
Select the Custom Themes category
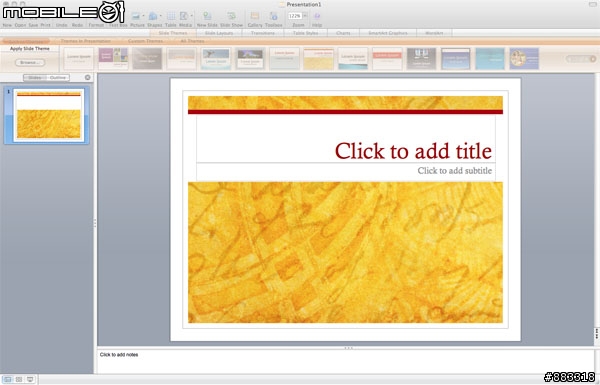coord(145,41)
